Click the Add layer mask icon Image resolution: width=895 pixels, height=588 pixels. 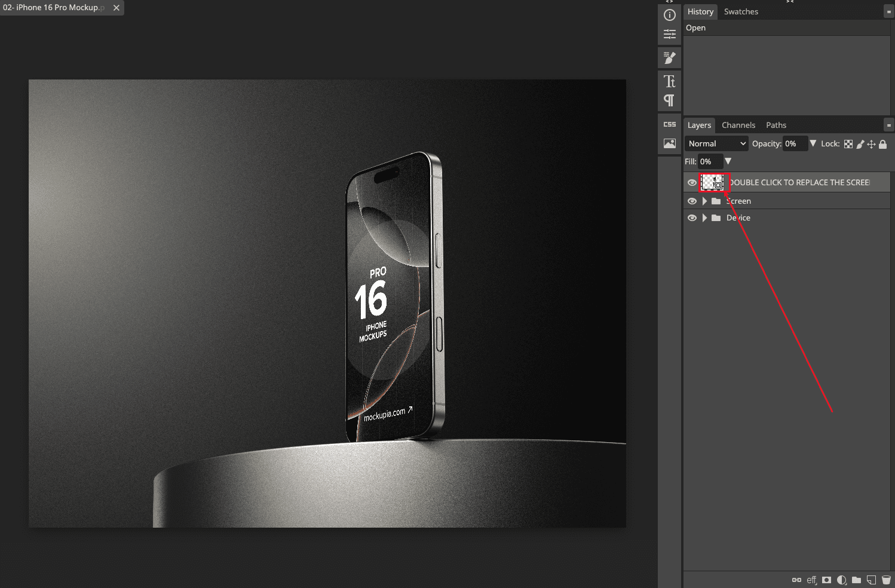click(826, 580)
